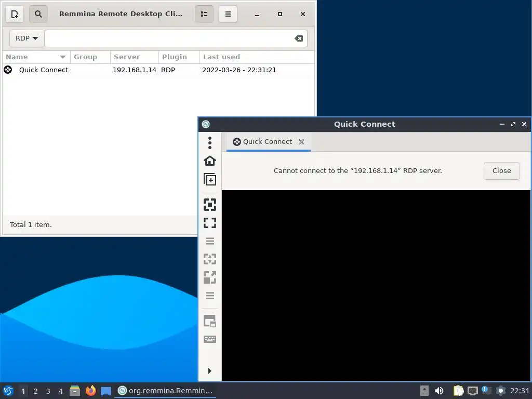Screen dimensions: 532x399
Task: Open the file manager from the taskbar
Action: (75, 391)
